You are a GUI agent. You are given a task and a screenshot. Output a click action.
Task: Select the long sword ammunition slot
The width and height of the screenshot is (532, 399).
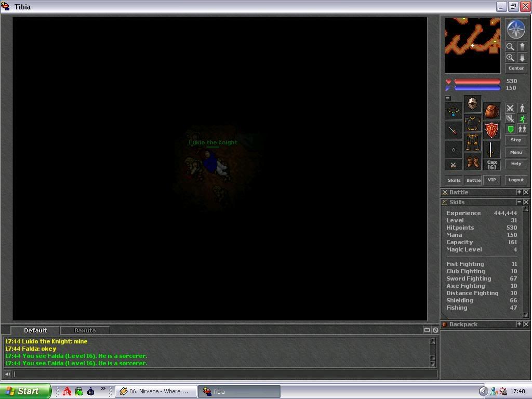click(x=491, y=150)
